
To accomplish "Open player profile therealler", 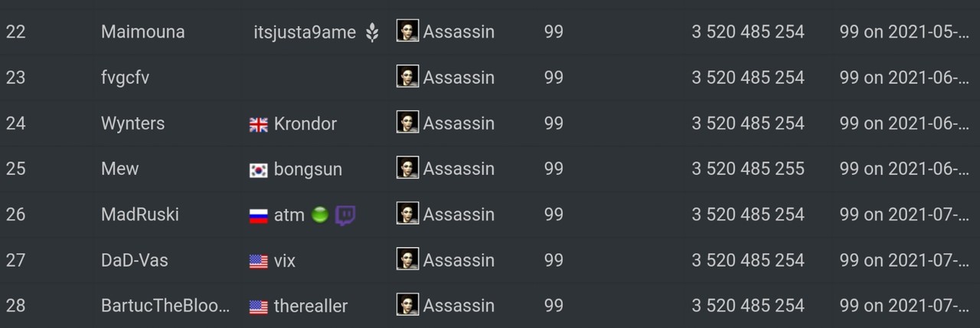I will point(311,307).
